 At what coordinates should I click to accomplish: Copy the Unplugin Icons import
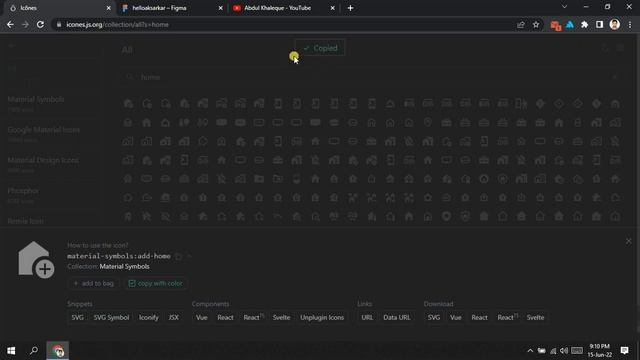(x=322, y=318)
